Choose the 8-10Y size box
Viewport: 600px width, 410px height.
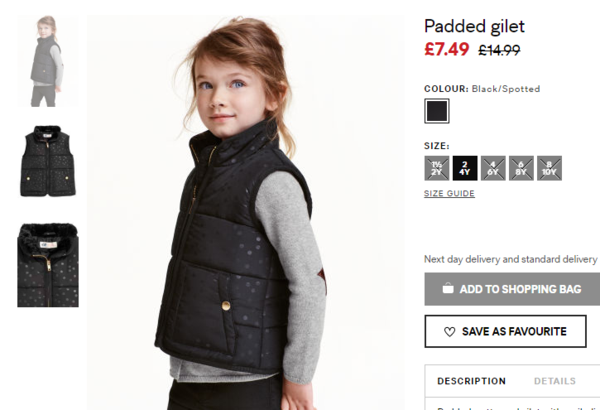pyautogui.click(x=549, y=168)
